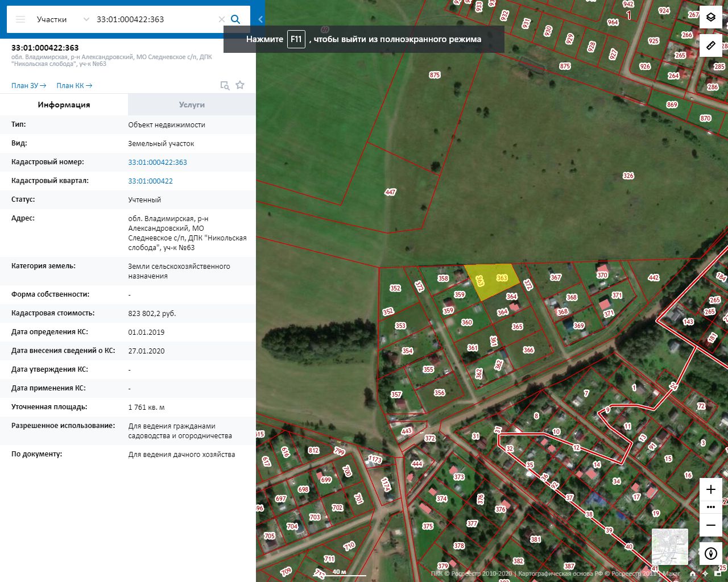Image resolution: width=728 pixels, height=582 pixels.
Task: Click the date value 27.01.2020
Action: point(146,351)
